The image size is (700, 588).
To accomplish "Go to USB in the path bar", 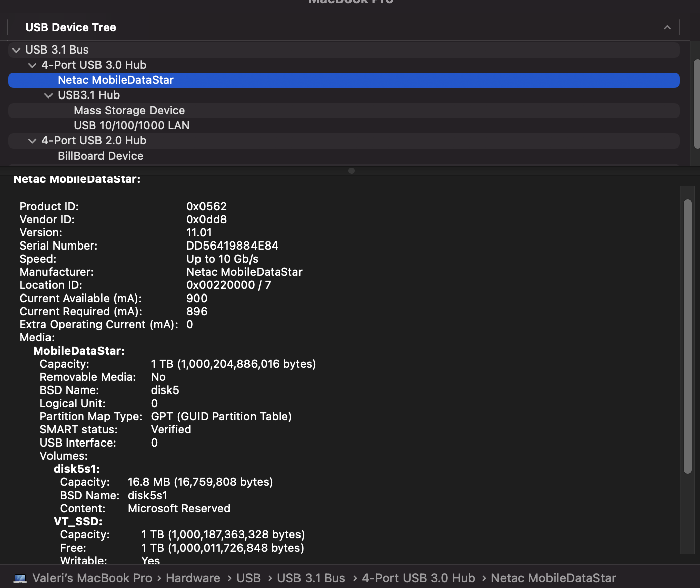I will pos(248,578).
